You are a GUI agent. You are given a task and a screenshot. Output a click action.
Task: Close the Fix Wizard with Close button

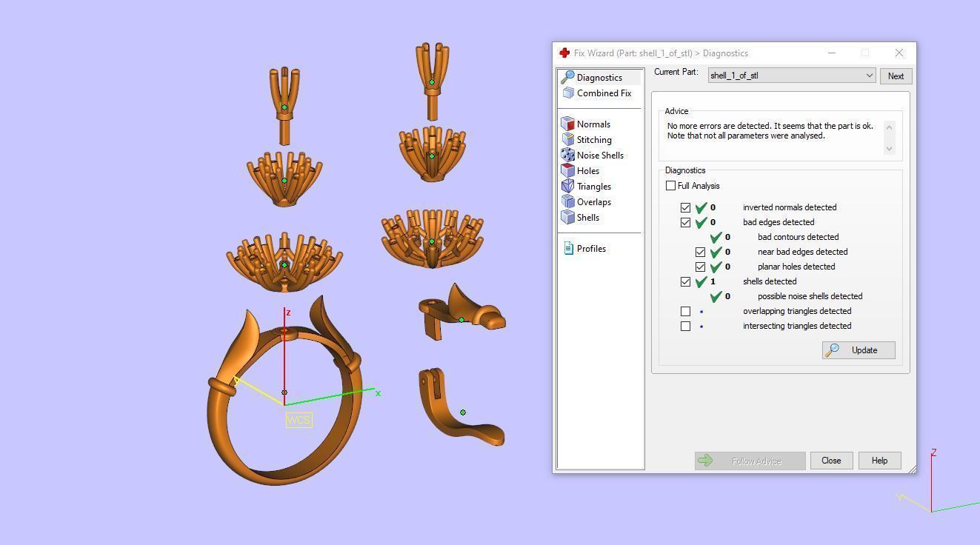pos(831,461)
